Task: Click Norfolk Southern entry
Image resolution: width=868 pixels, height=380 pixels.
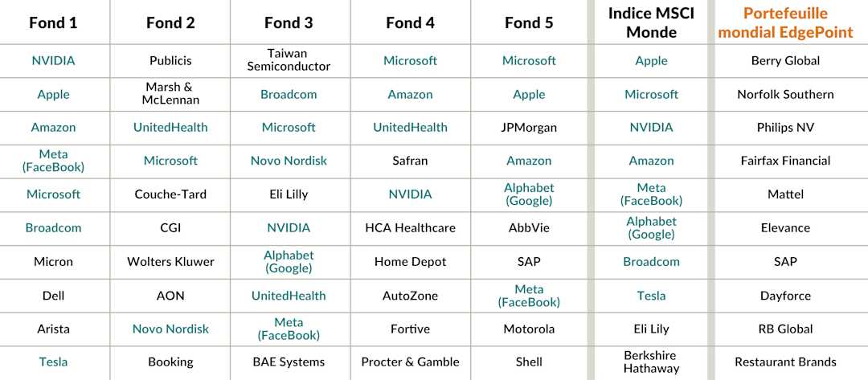Action: tap(785, 94)
